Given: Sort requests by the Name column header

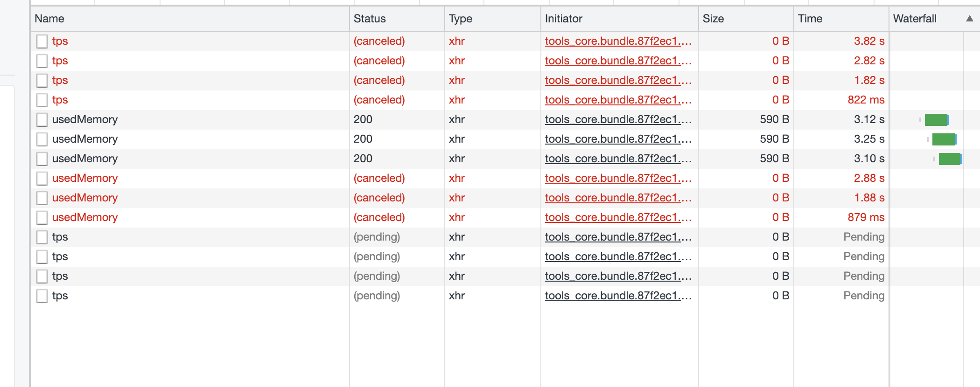Looking at the screenshot, I should coord(49,19).
